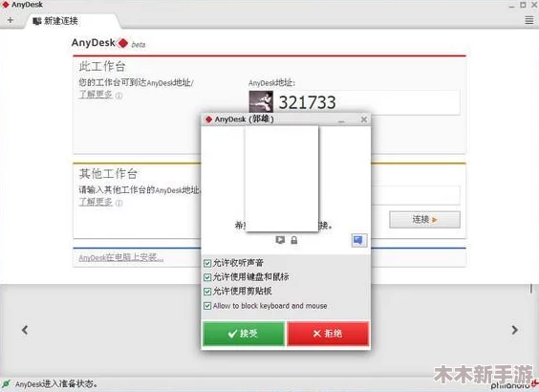Reject the request with 拒绝 button
This screenshot has height=392, width=539.
pyautogui.click(x=328, y=333)
